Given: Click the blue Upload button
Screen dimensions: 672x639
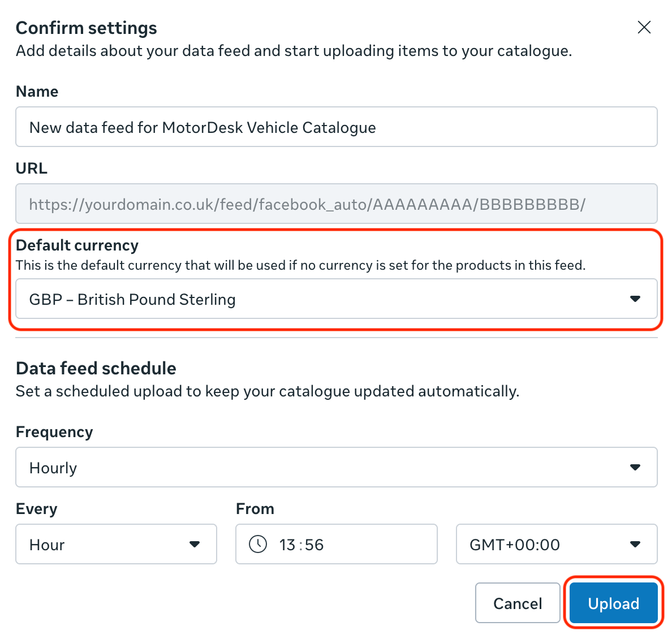Looking at the screenshot, I should [613, 603].
